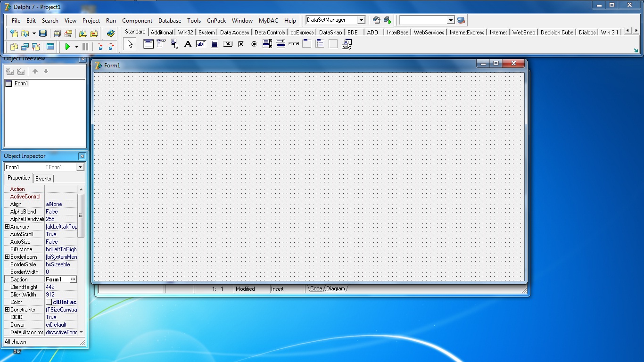
Task: Select the Edit component in palette
Action: (x=201, y=44)
